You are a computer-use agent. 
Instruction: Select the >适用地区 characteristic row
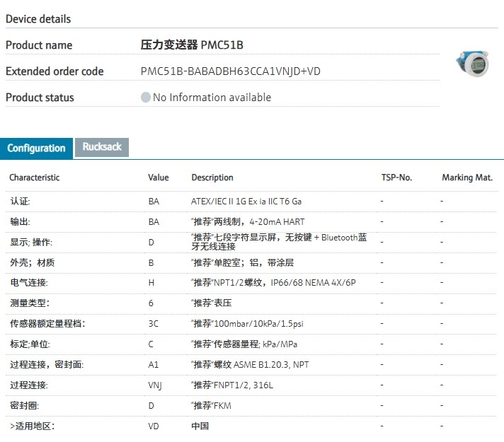point(32,426)
